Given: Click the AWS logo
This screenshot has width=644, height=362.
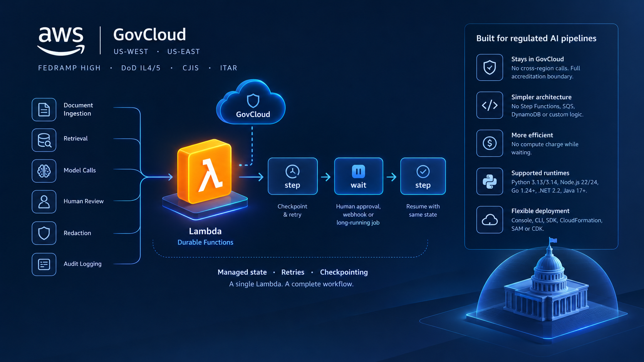Looking at the screenshot, I should pos(61,41).
